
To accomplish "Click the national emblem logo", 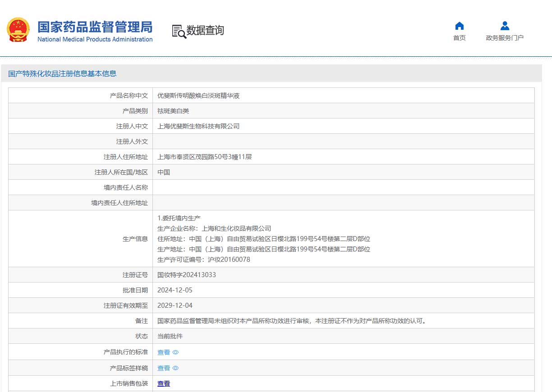I will pos(18,30).
